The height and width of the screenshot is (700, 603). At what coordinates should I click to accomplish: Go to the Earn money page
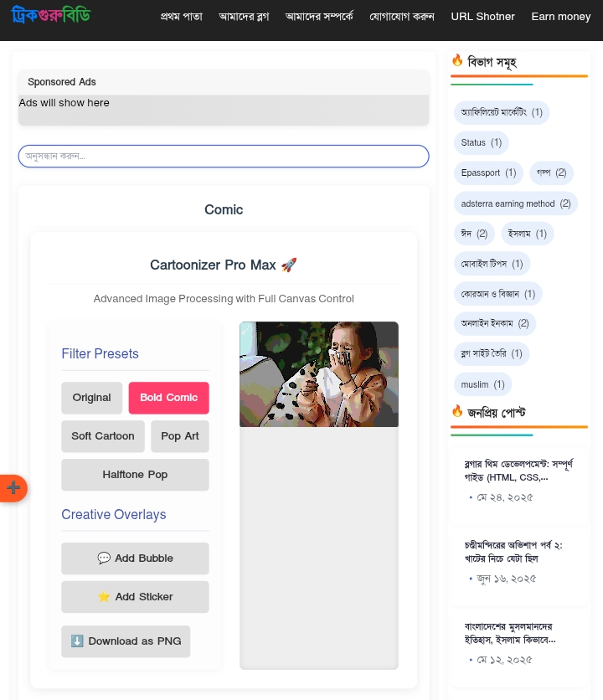click(x=560, y=17)
